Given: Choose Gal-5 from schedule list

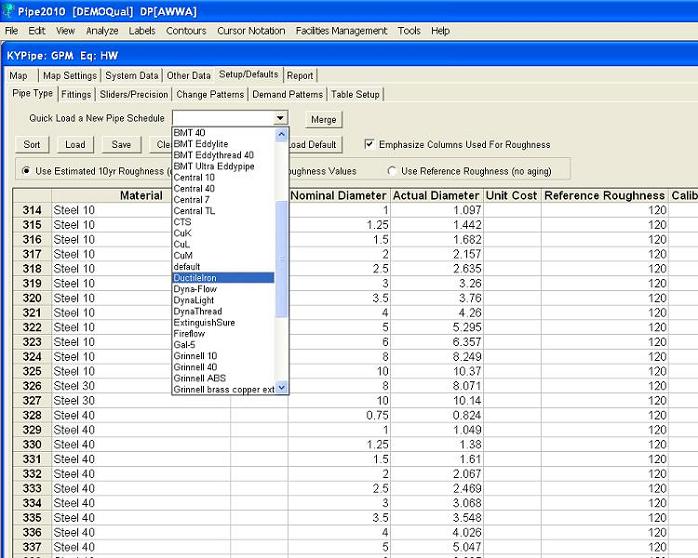Looking at the screenshot, I should point(223,344).
